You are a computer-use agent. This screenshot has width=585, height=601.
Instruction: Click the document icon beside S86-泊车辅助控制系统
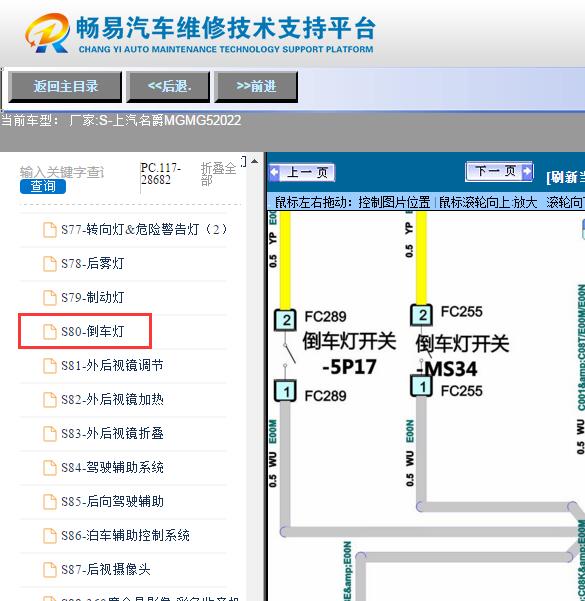(49, 535)
